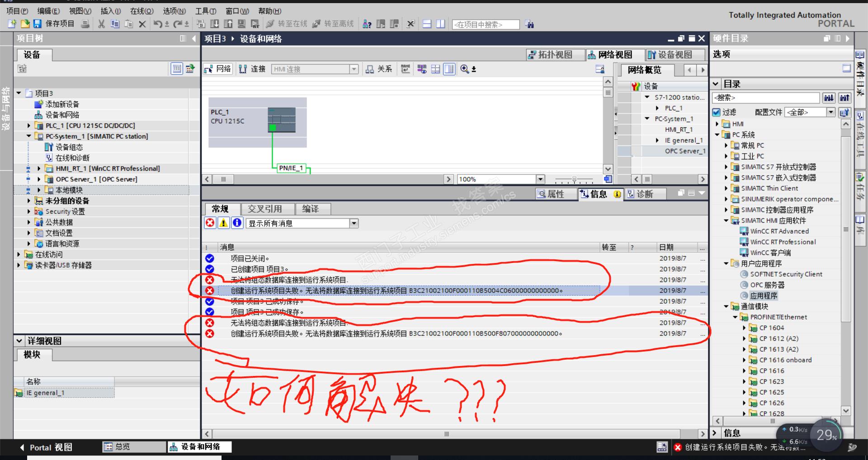The height and width of the screenshot is (460, 868).
Task: Click the project tree detail view icon
Action: 177,69
